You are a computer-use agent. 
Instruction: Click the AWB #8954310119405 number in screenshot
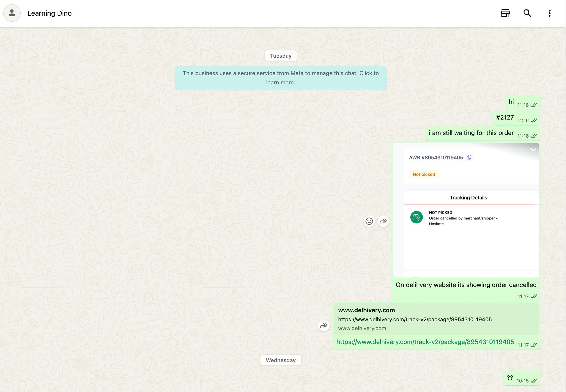pyautogui.click(x=436, y=158)
